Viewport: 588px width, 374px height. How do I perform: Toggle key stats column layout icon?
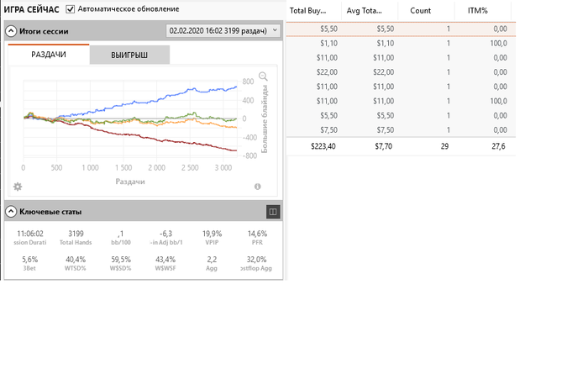point(273,212)
